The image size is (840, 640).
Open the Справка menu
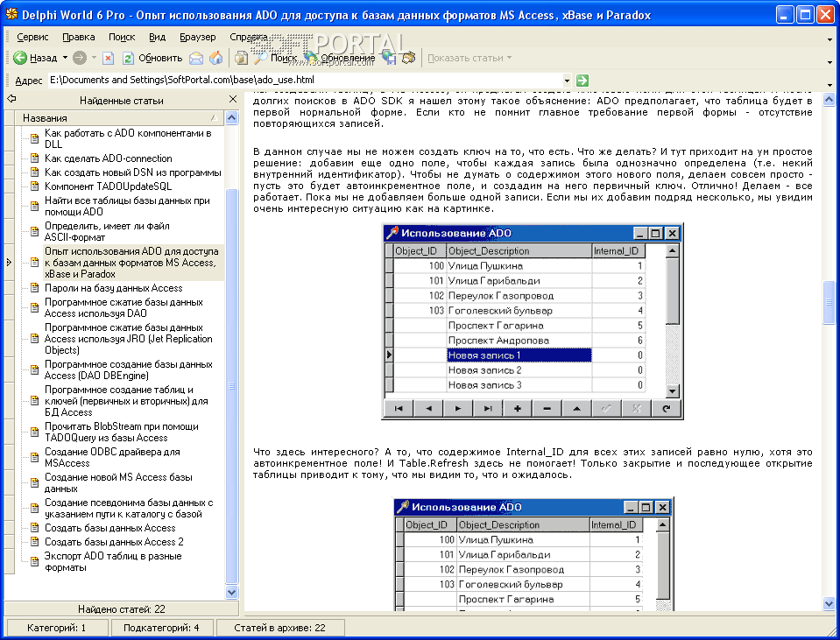tap(248, 37)
